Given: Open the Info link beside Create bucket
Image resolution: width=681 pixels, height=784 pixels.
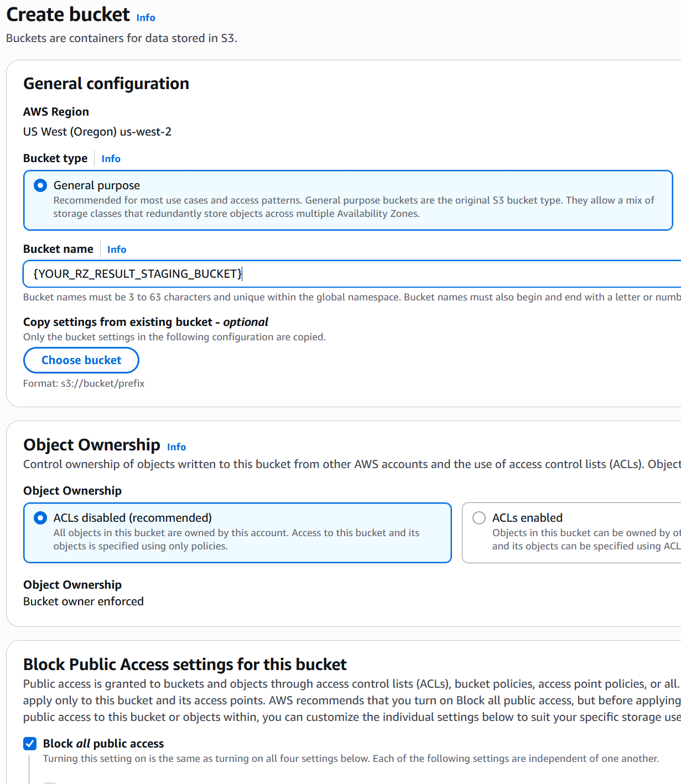Looking at the screenshot, I should pyautogui.click(x=145, y=18).
